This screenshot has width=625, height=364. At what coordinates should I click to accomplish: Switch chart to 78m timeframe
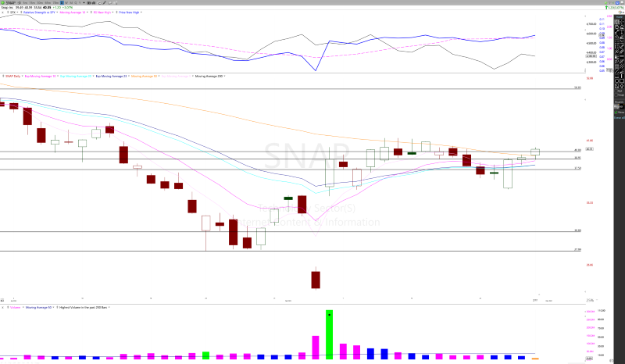pos(55,3)
